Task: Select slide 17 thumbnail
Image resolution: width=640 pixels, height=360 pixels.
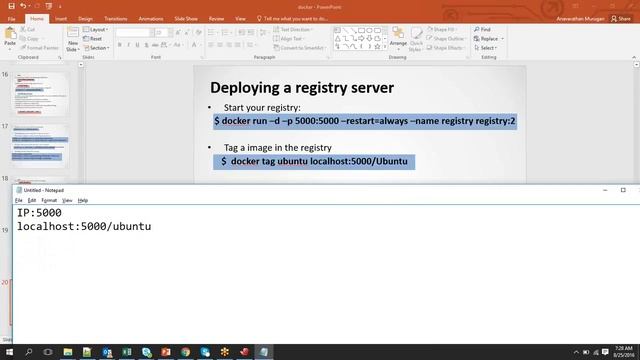Action: coord(40,146)
